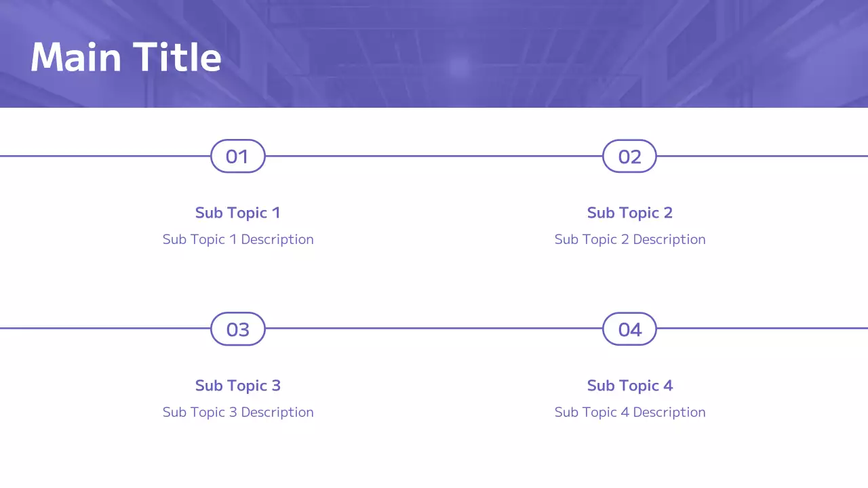Click the Sub Topic 4 heading

click(629, 386)
